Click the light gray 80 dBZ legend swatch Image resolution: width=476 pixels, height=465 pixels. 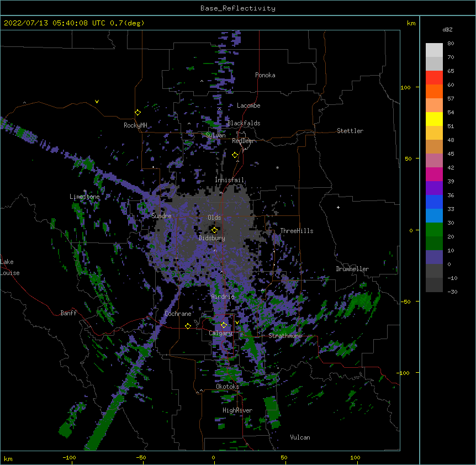point(434,50)
